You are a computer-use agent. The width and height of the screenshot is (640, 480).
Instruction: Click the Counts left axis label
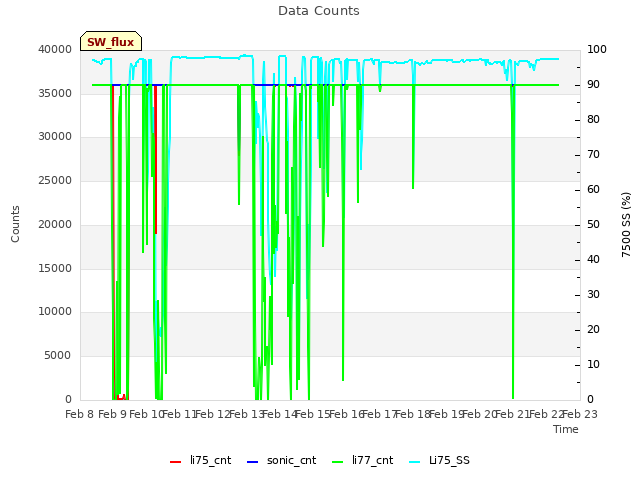[15, 224]
